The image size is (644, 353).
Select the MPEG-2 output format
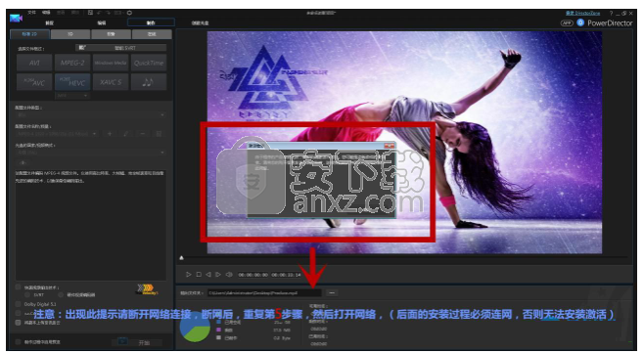[72, 63]
